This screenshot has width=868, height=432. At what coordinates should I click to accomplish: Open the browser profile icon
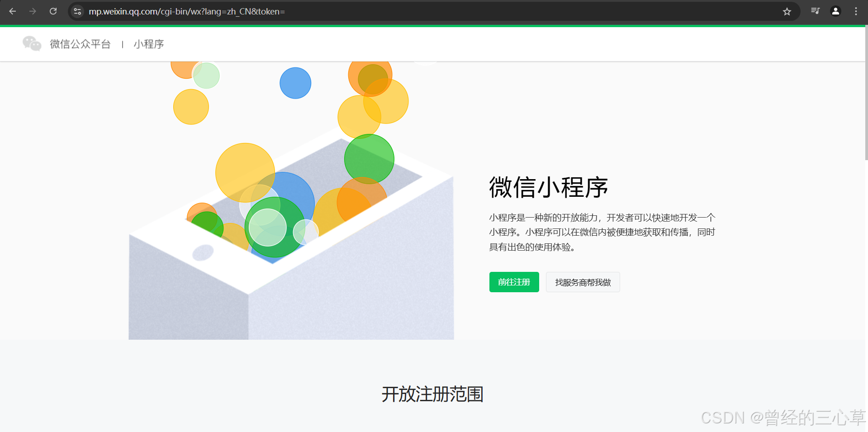coord(835,11)
